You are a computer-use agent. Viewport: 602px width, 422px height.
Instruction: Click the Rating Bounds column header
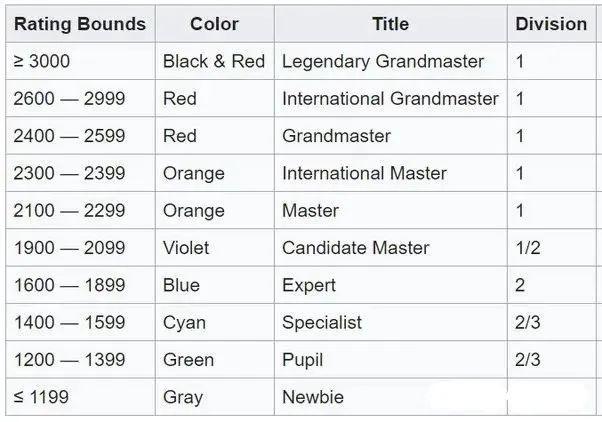point(79,24)
